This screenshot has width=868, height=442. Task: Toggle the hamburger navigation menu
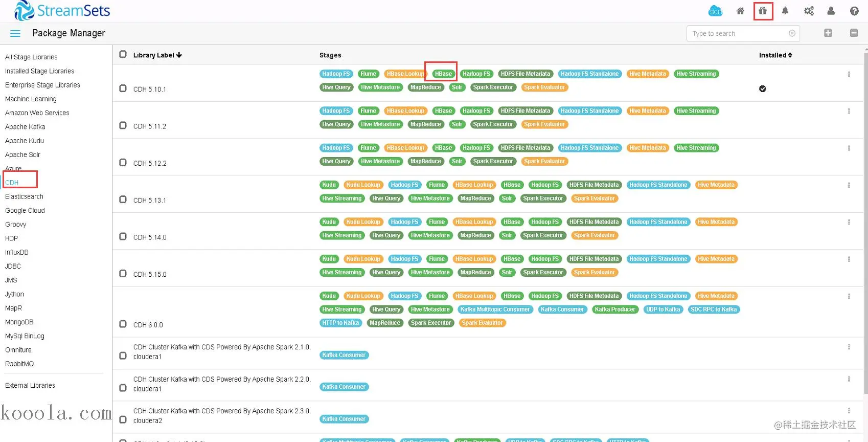tap(15, 33)
